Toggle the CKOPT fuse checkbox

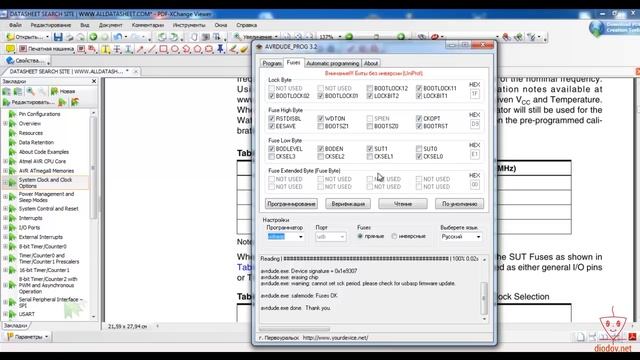(x=419, y=118)
